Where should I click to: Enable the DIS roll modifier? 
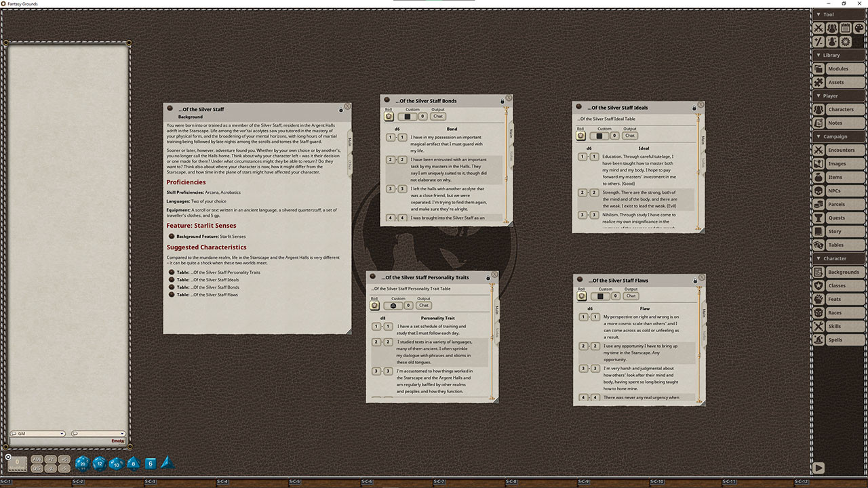point(36,468)
